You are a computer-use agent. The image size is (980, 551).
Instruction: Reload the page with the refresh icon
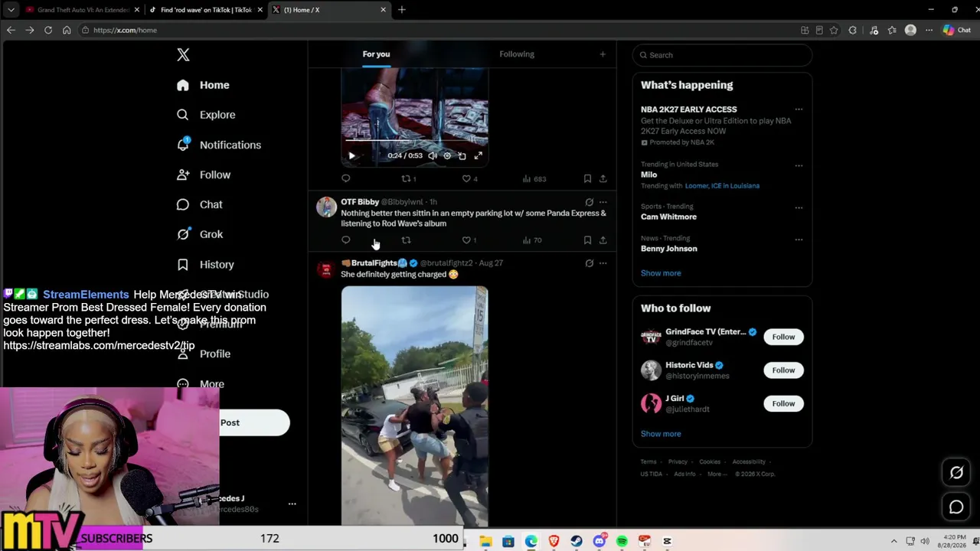(48, 30)
